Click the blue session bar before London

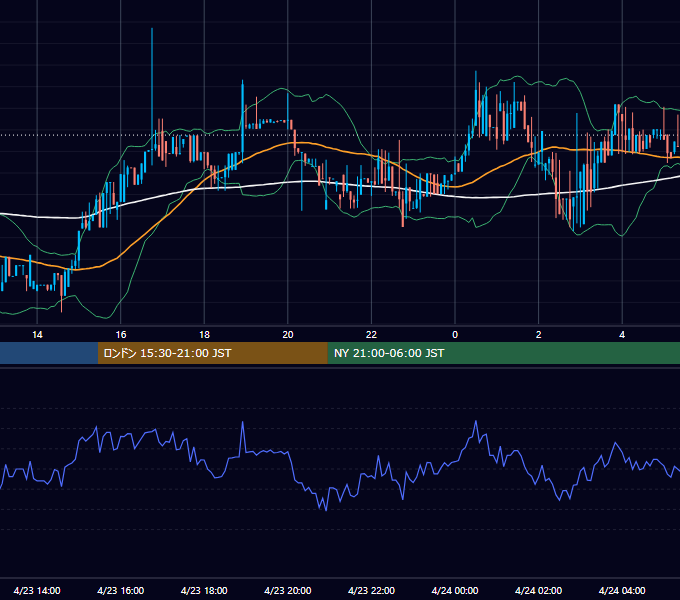coord(49,353)
